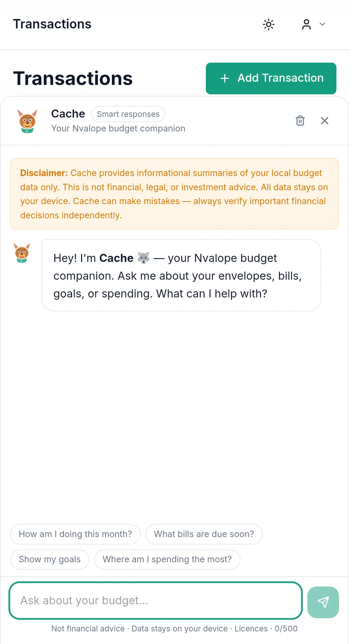
Task: Expand the account dropdown chevron
Action: 322,24
